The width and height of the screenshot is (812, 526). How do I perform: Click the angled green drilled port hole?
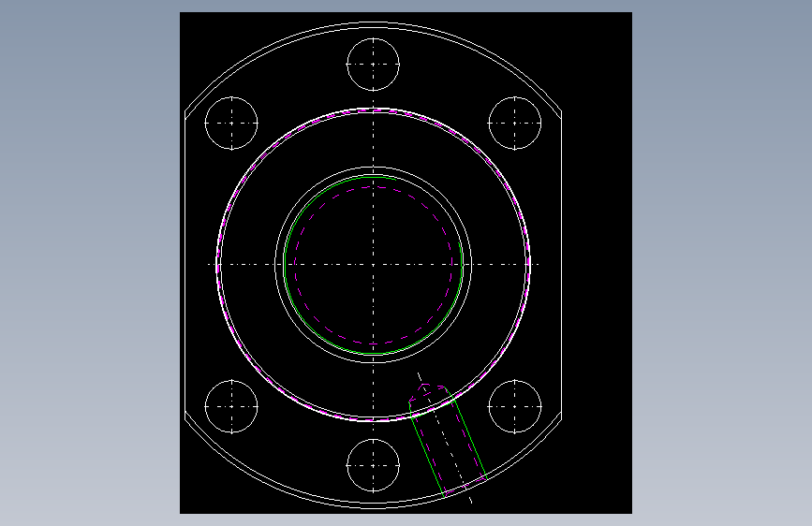[x=448, y=441]
